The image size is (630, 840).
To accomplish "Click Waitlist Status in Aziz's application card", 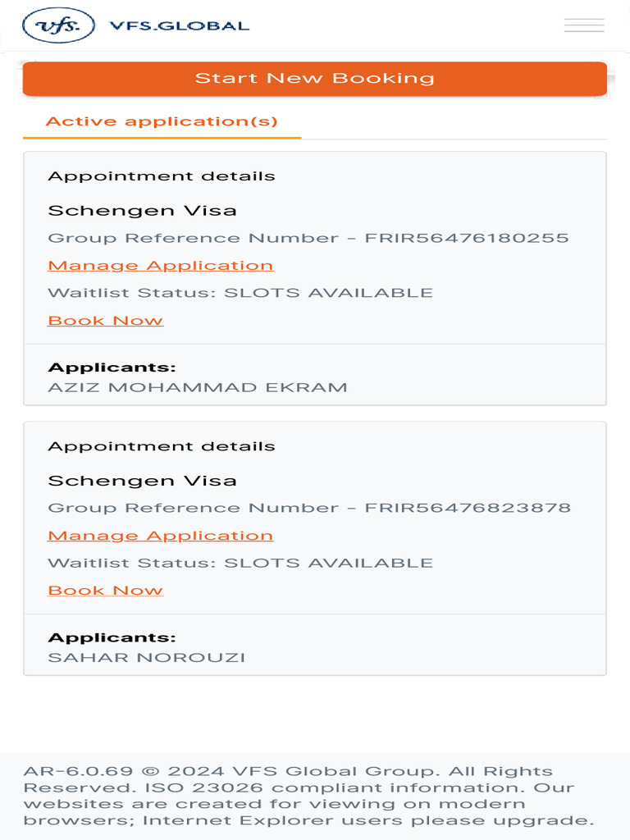I will click(240, 293).
